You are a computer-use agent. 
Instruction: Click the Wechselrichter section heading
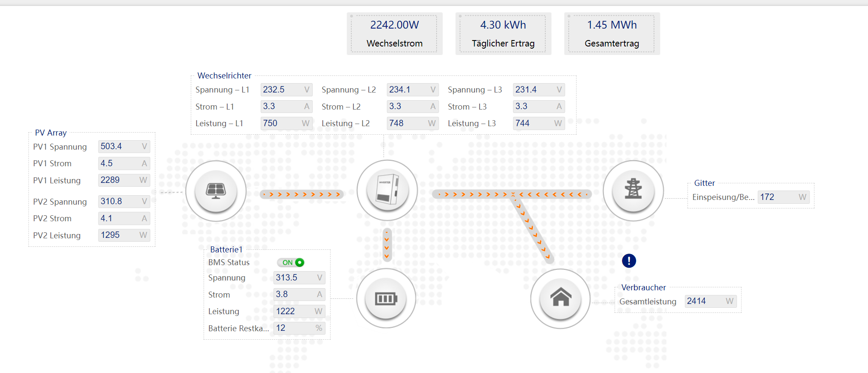pyautogui.click(x=224, y=75)
